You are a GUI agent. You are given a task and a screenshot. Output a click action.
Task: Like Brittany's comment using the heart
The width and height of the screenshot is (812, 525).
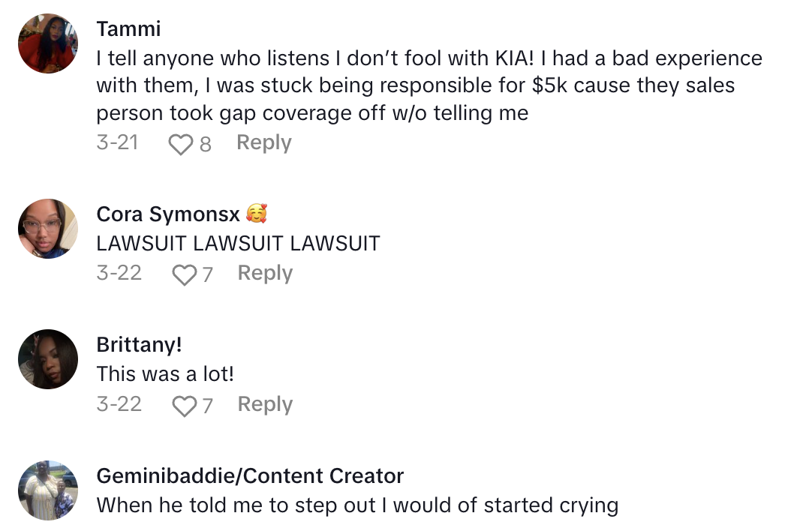click(x=183, y=406)
